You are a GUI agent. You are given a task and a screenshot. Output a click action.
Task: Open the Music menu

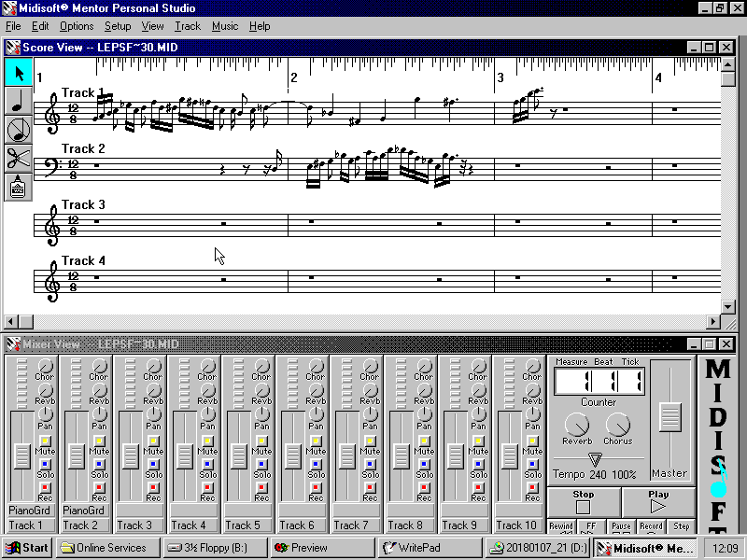click(x=224, y=26)
